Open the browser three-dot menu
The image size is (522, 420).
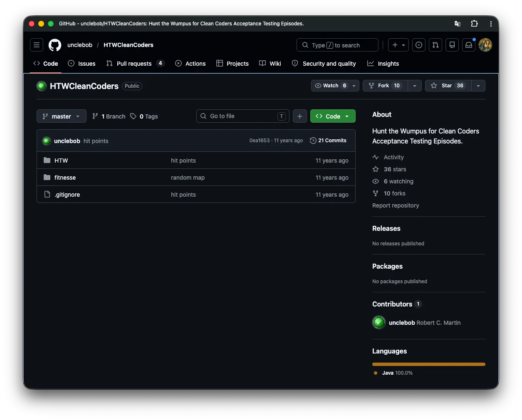(491, 24)
